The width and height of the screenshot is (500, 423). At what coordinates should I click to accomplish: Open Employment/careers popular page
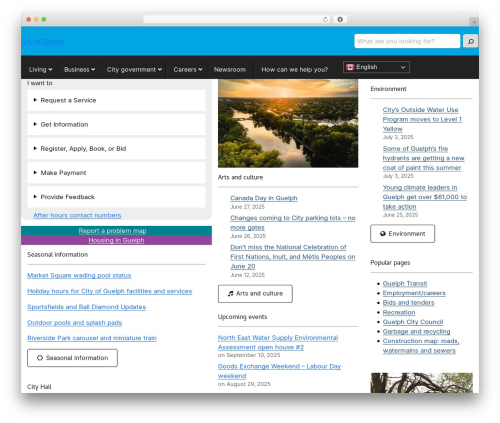coord(414,293)
